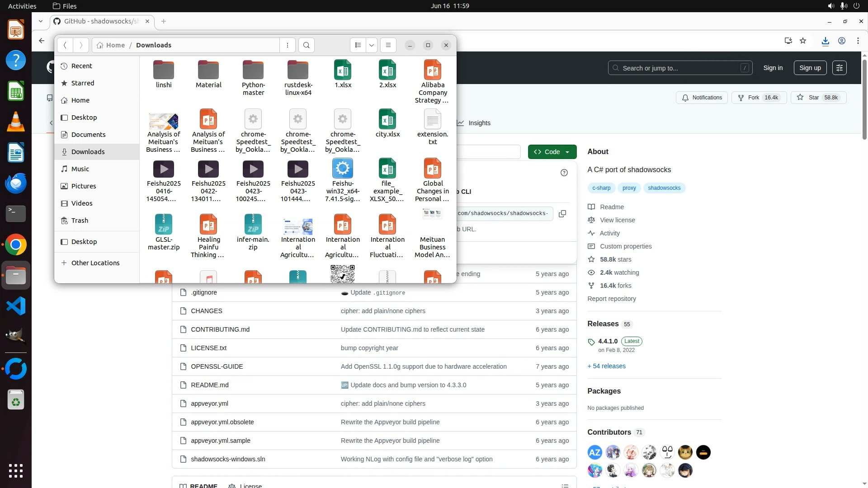Image resolution: width=868 pixels, height=488 pixels.
Task: Bookmark this page with star icon
Action: tap(803, 41)
